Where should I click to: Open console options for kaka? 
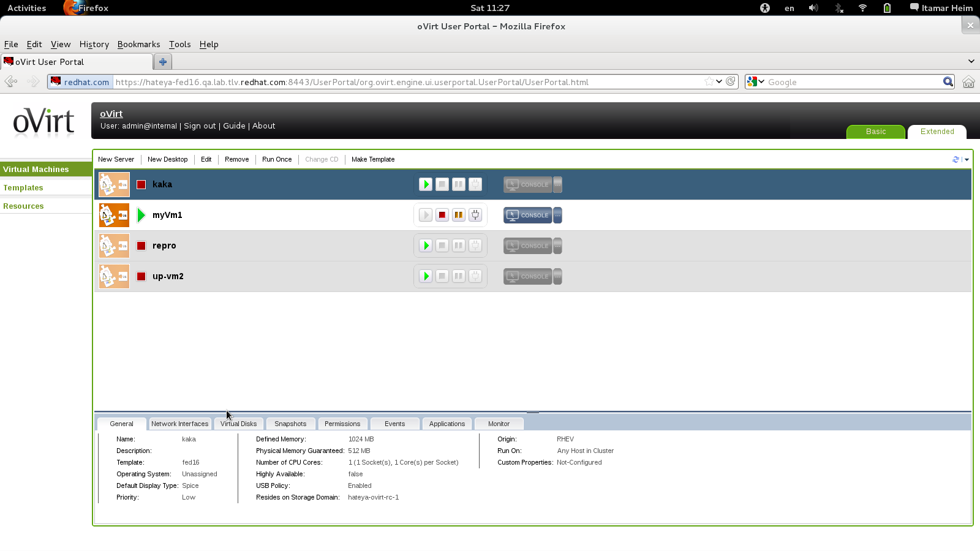click(558, 184)
